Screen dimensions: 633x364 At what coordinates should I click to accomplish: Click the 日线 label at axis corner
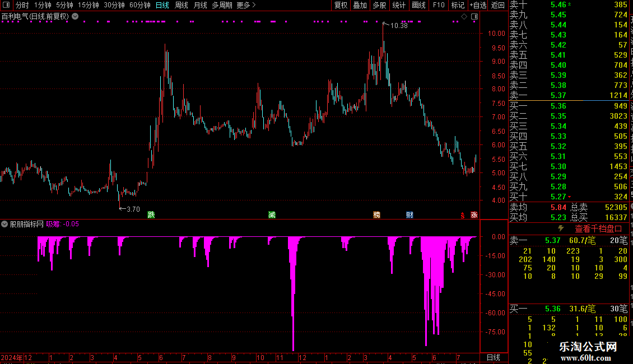(494, 357)
